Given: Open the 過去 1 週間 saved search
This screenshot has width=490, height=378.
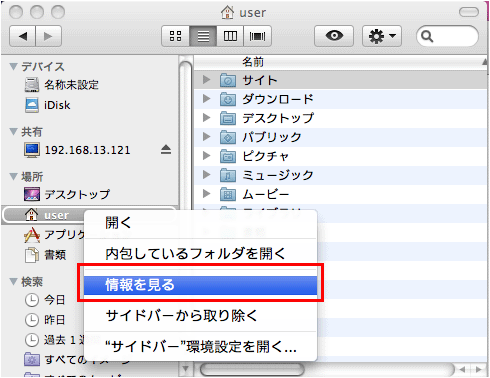Looking at the screenshot, I should pyautogui.click(x=54, y=340).
